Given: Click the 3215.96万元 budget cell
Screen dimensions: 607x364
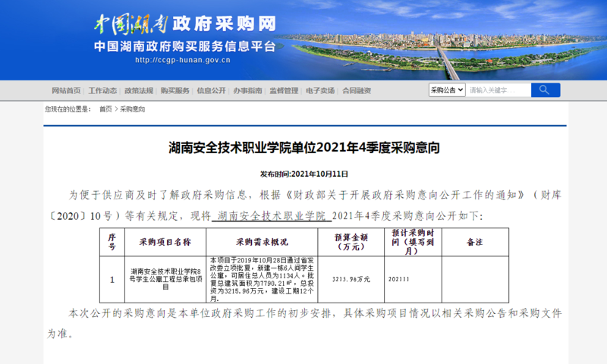Looking at the screenshot, I should [x=351, y=279].
